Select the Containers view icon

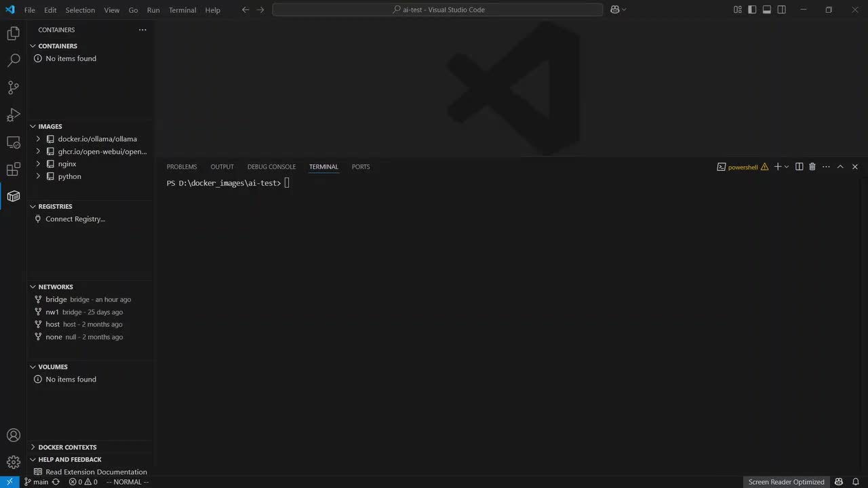pos(13,196)
